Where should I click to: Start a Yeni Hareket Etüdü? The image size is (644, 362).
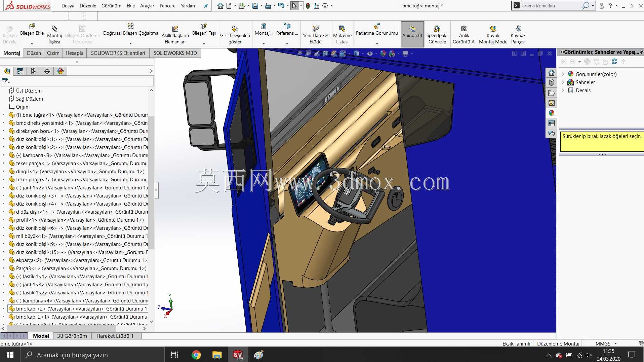coord(316,34)
